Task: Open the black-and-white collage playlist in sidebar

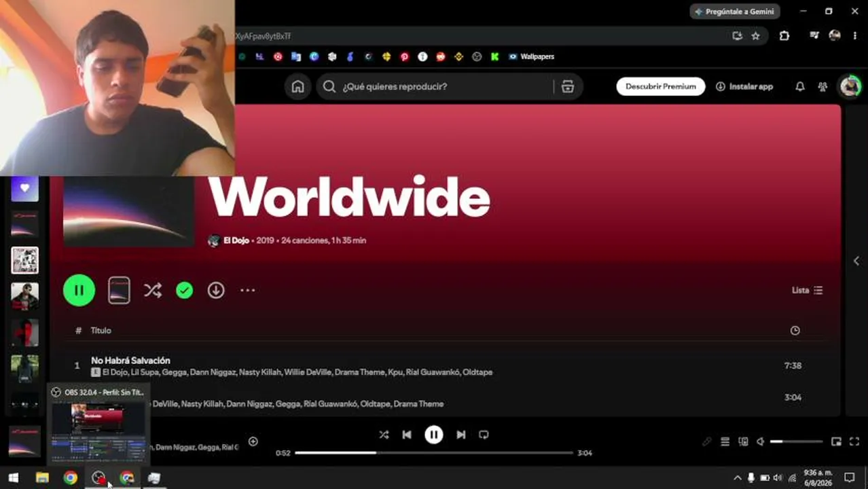Action: coord(24,260)
